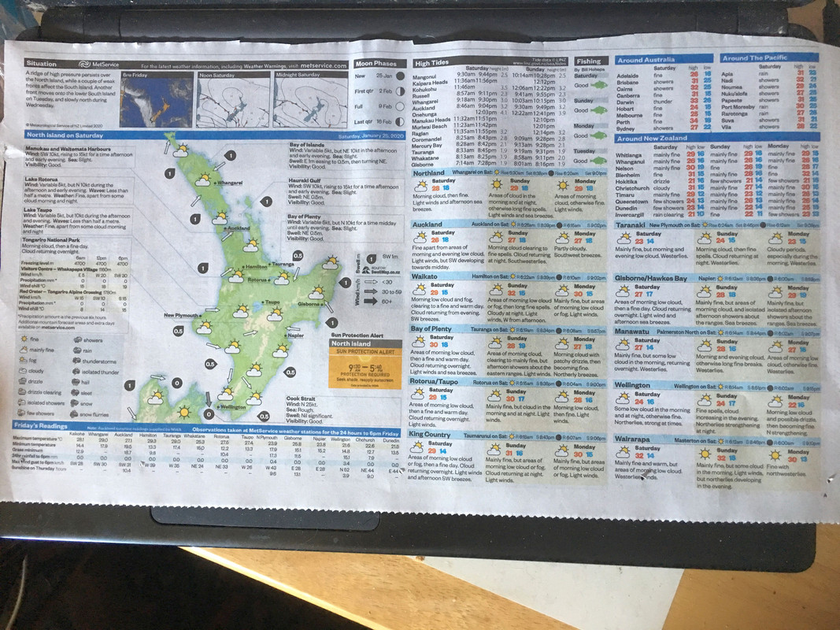Click the Full moon icon for 9 Feb
This screenshot has width=840, height=630.
click(x=400, y=106)
